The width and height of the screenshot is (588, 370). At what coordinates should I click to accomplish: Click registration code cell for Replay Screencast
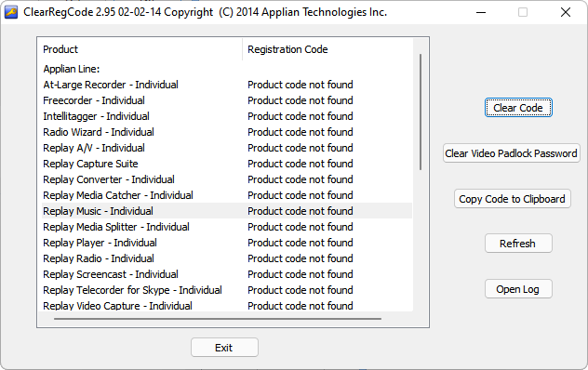301,274
